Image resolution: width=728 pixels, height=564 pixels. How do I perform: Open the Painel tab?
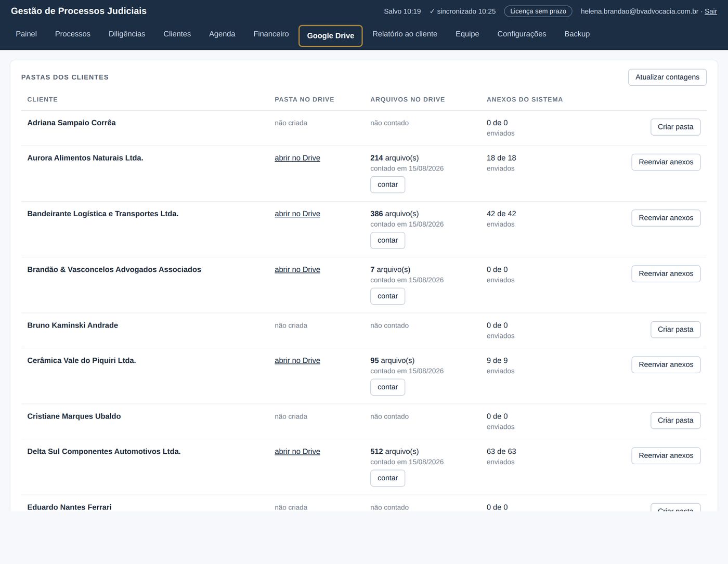(x=26, y=34)
